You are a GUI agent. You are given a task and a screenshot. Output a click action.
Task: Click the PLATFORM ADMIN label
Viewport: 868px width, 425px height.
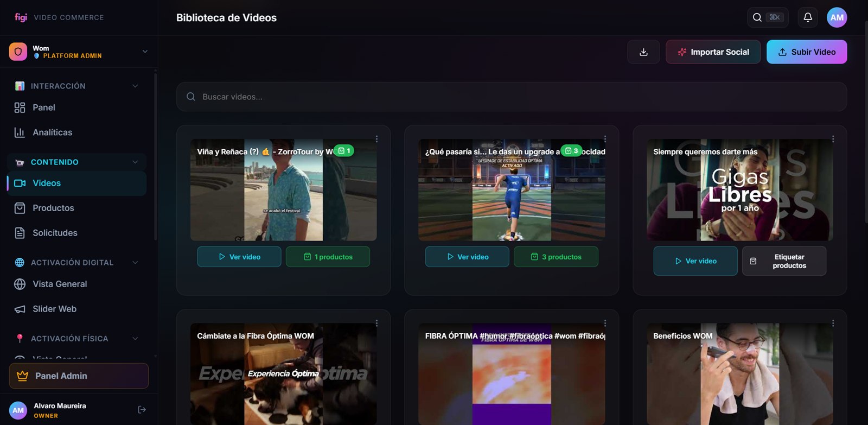72,56
